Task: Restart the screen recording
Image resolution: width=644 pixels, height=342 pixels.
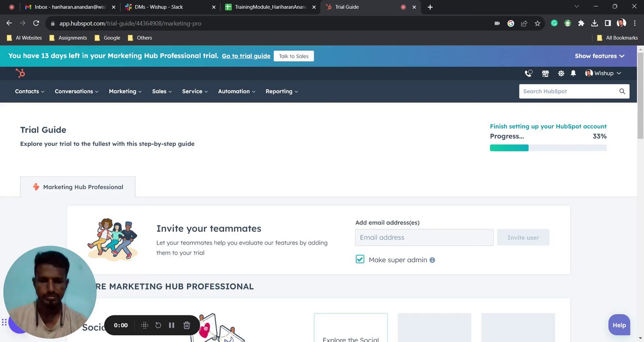Action: coord(158,325)
